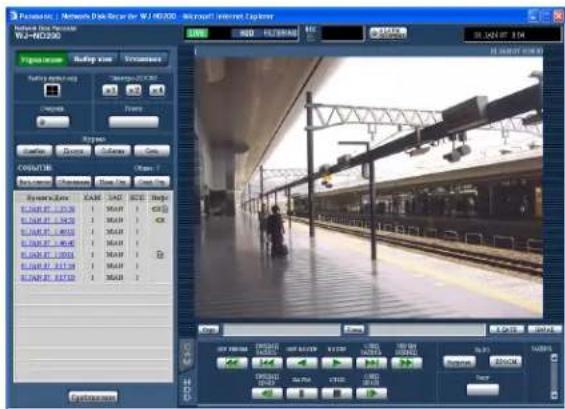Step to next frame with the next-image button
Image resolution: width=565 pixels, height=409 pixels.
372,393
